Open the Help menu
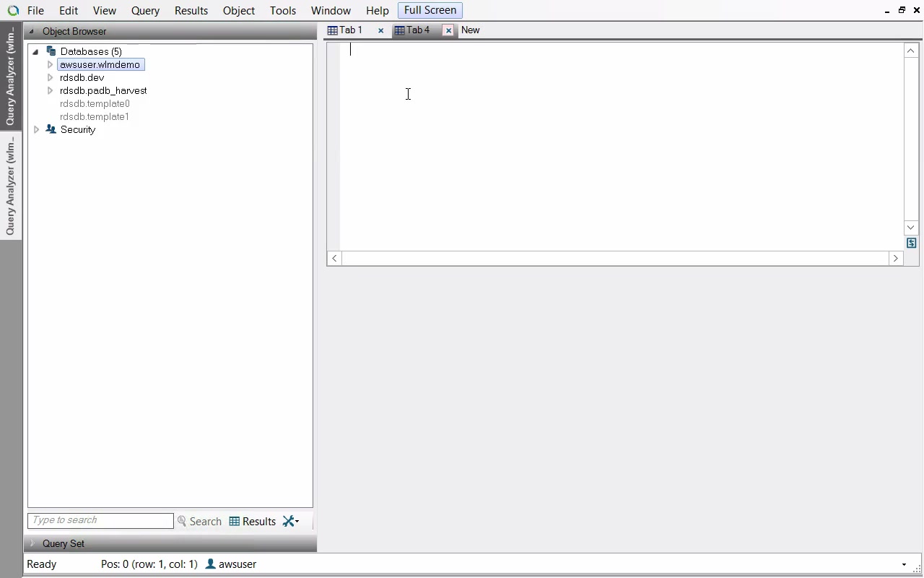The image size is (924, 578). (378, 11)
